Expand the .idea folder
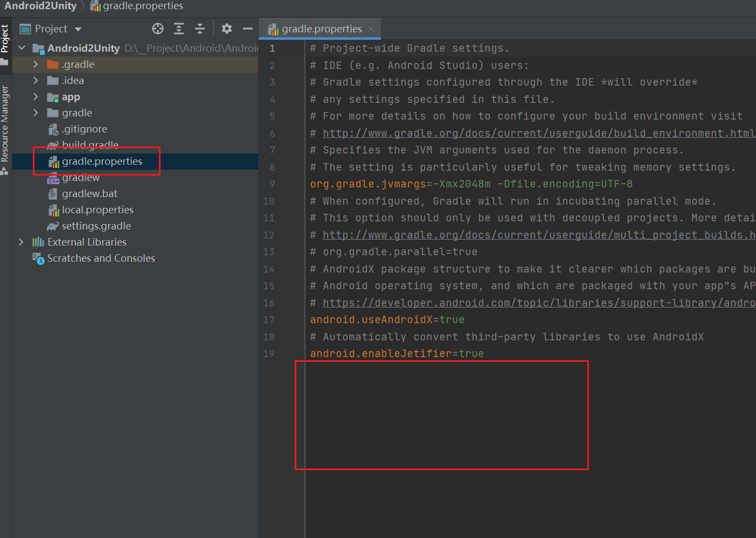The width and height of the screenshot is (756, 538). 36,80
